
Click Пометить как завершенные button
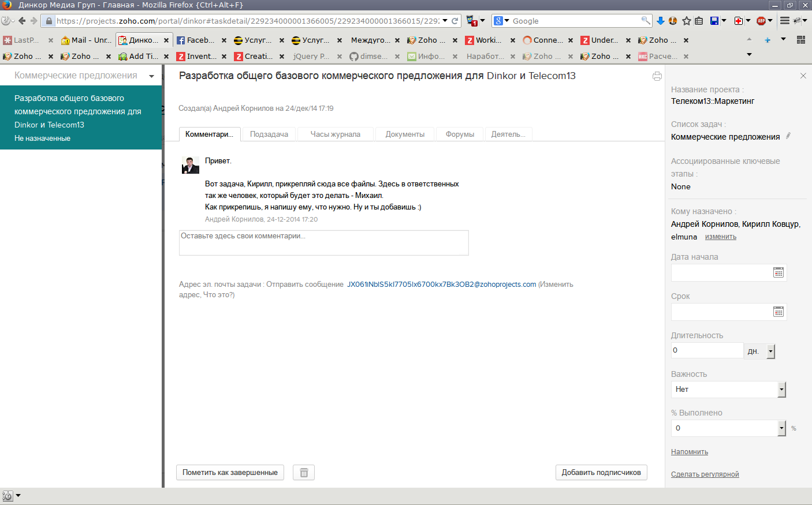pos(230,473)
